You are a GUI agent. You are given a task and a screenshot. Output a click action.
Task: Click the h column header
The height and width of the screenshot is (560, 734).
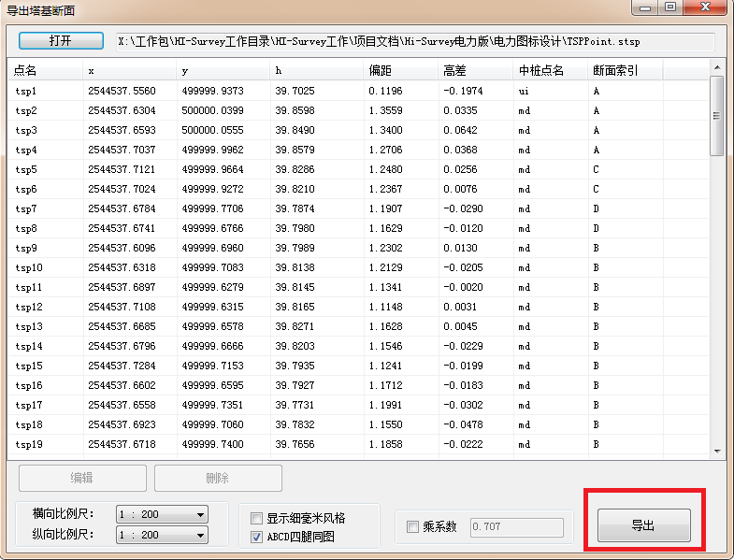click(x=317, y=70)
